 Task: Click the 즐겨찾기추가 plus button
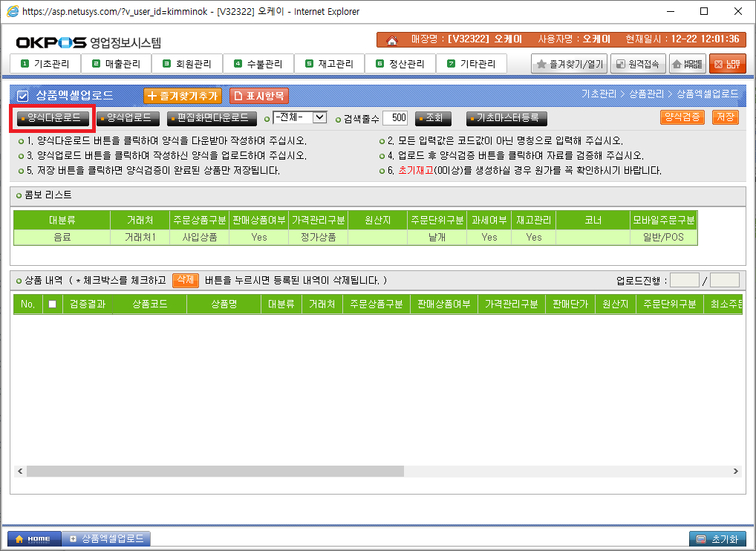[183, 96]
